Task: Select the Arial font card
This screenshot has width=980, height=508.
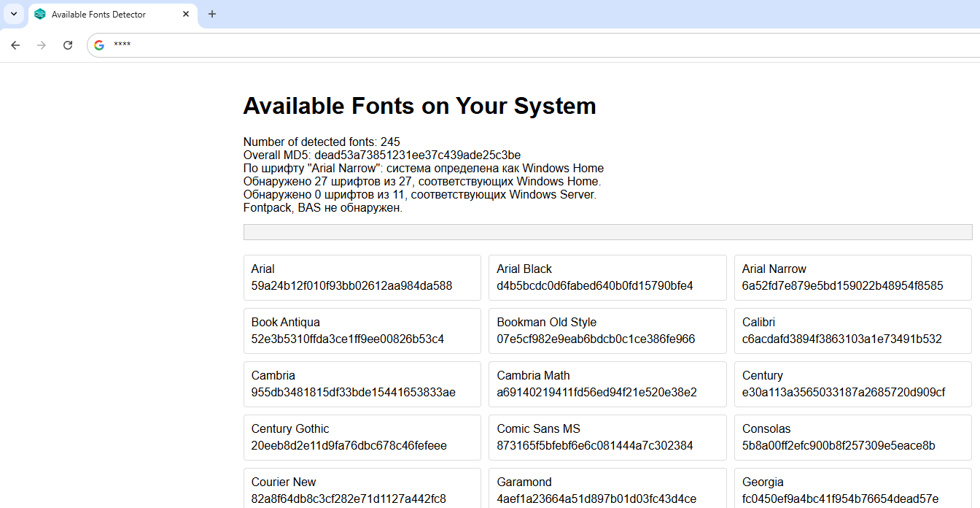Action: [x=362, y=277]
